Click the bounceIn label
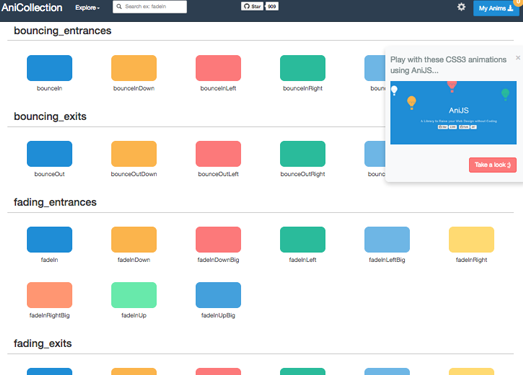The image size is (523, 375). pyautogui.click(x=49, y=88)
